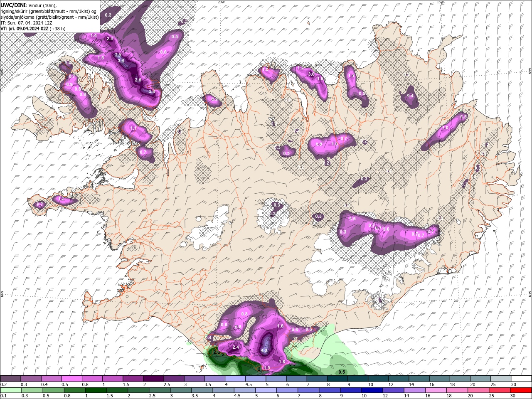Click the 15W longitude label at the top
This screenshot has height=399, width=532.
tap(440, 2)
